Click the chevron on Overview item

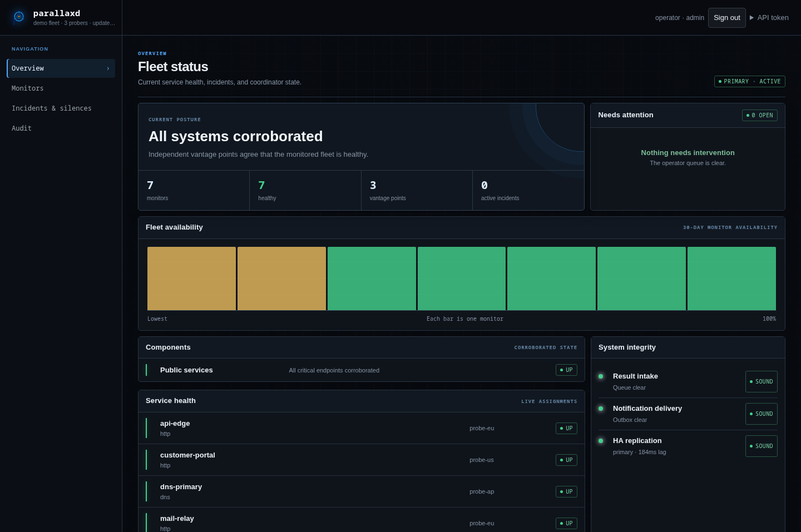coord(108,68)
